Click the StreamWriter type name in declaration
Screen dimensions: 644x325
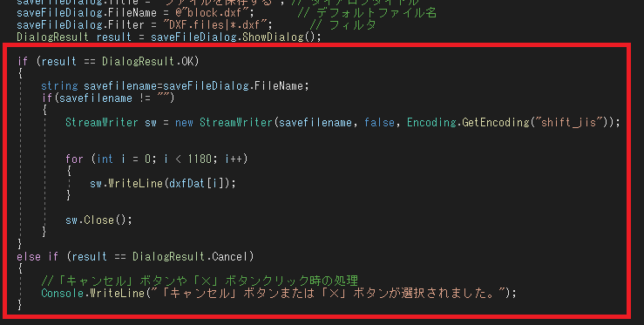tap(101, 123)
